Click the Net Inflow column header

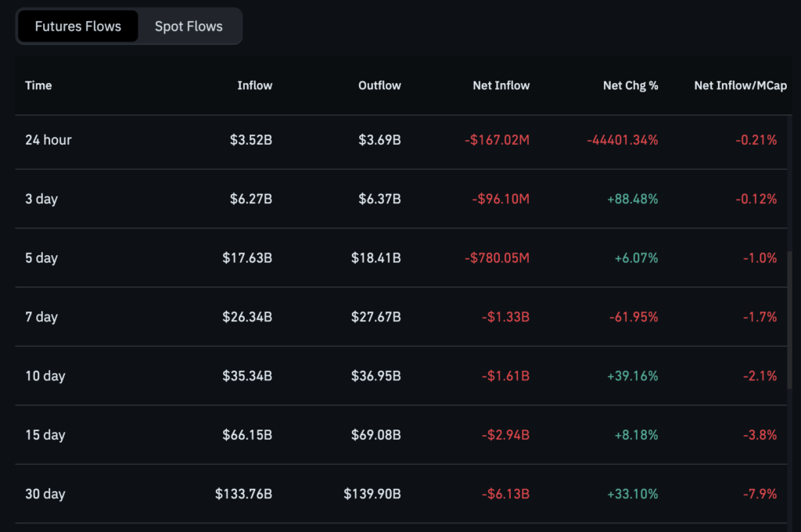(501, 85)
